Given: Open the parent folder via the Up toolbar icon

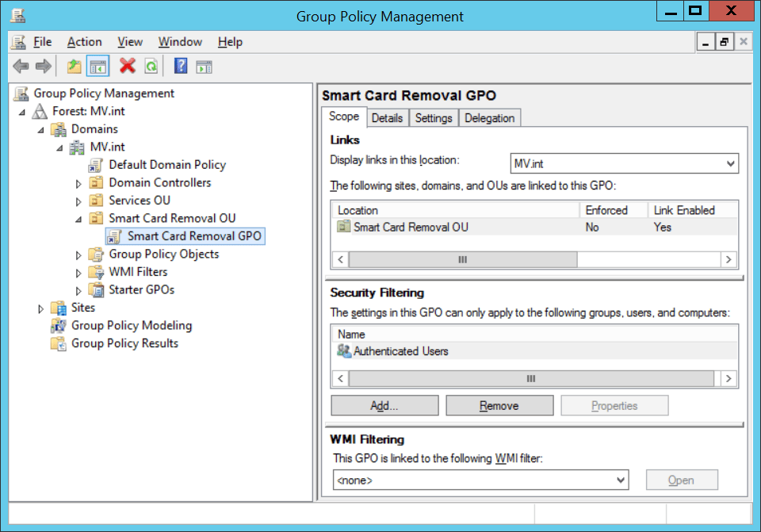Looking at the screenshot, I should point(74,66).
